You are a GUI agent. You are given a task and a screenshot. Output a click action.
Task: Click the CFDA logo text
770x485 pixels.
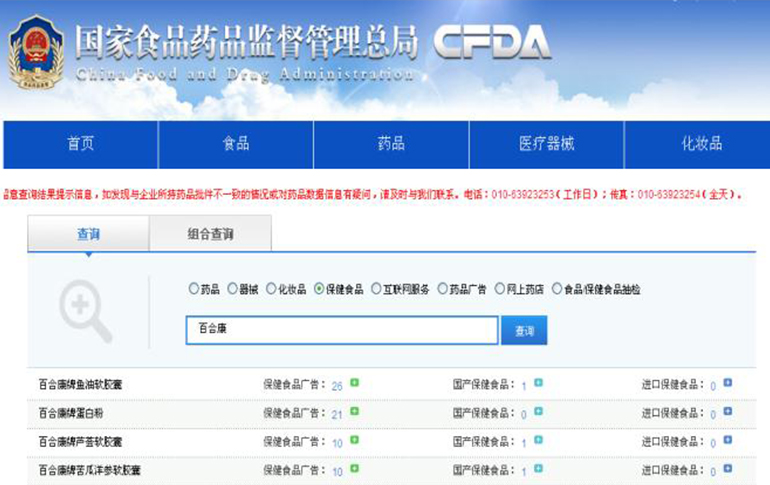point(492,42)
